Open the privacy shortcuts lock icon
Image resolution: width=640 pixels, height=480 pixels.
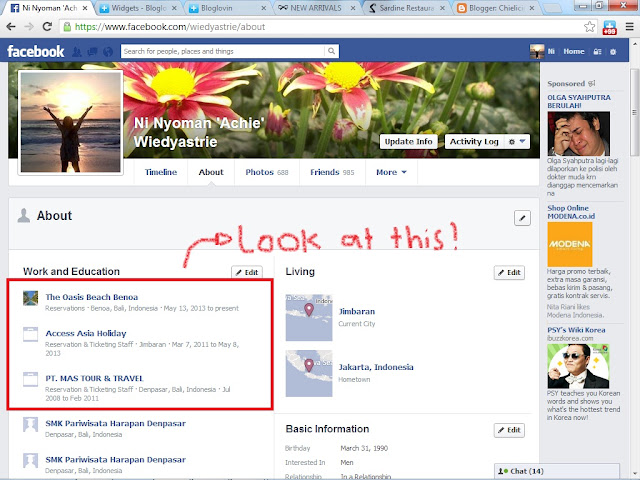[597, 52]
